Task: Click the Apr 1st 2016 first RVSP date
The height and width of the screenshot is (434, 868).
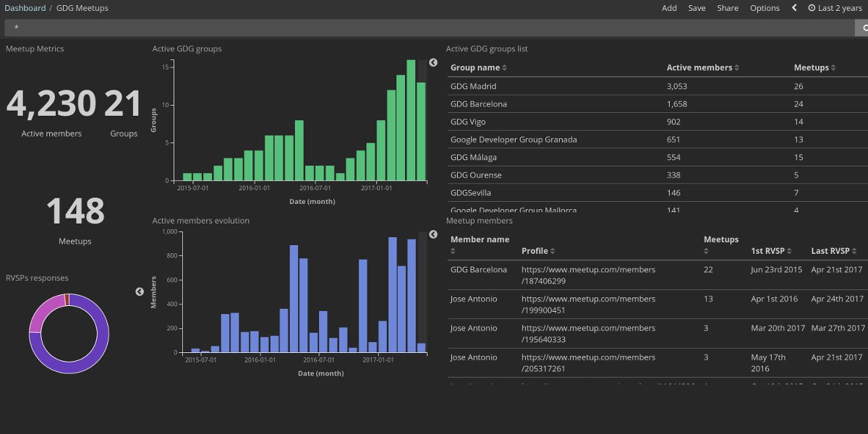Action: point(775,299)
